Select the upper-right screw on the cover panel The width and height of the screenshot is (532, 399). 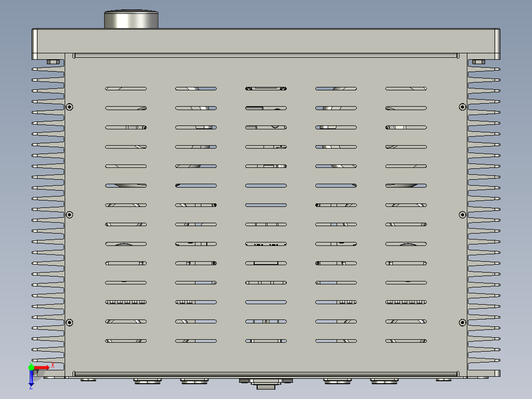(462, 107)
